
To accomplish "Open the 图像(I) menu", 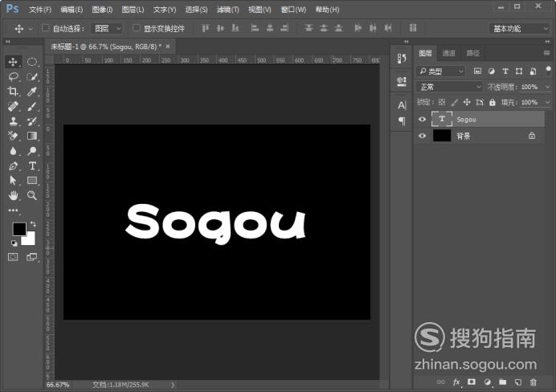I will [102, 10].
